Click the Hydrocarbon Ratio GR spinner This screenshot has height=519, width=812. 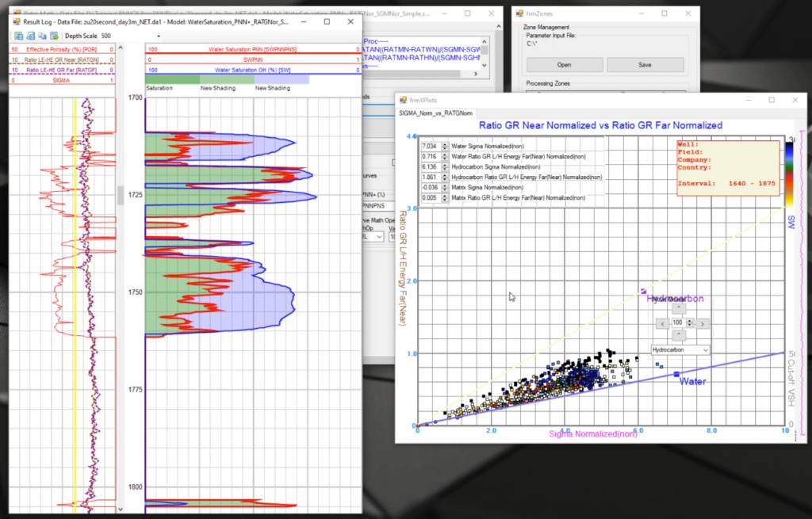click(x=444, y=177)
